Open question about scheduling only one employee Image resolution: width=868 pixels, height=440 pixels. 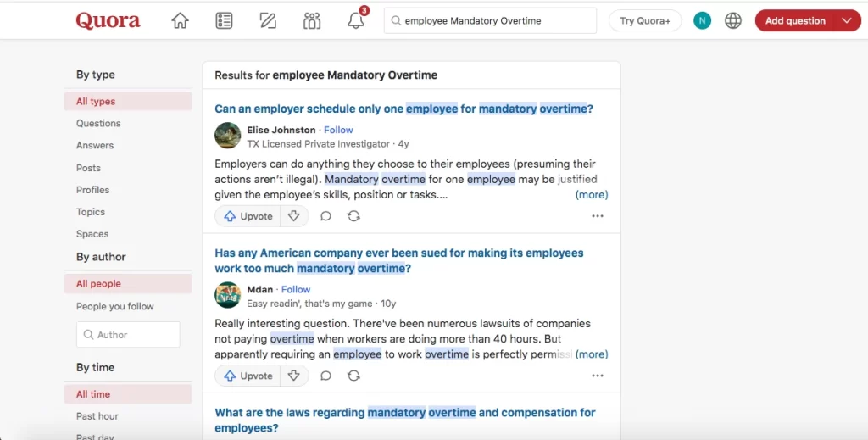[x=403, y=109]
